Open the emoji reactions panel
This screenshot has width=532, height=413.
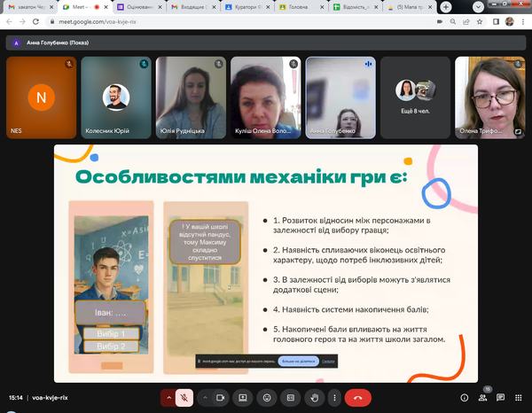266,398
